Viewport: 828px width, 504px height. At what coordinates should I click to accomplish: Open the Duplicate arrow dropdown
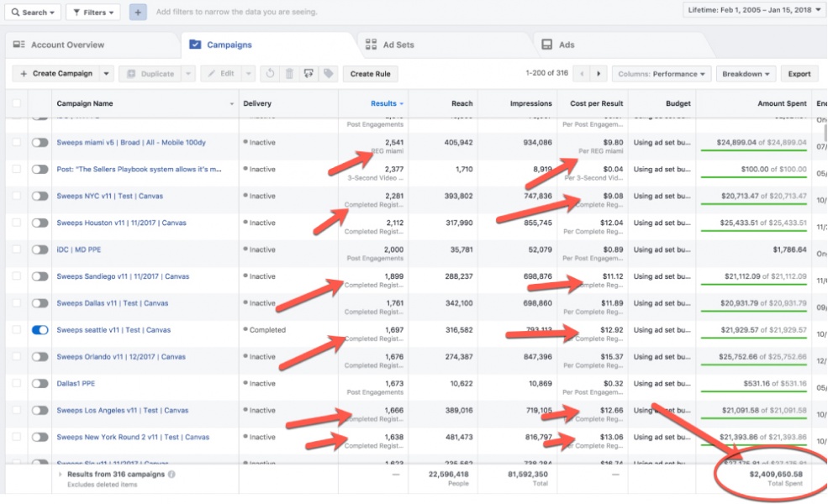[x=188, y=74]
